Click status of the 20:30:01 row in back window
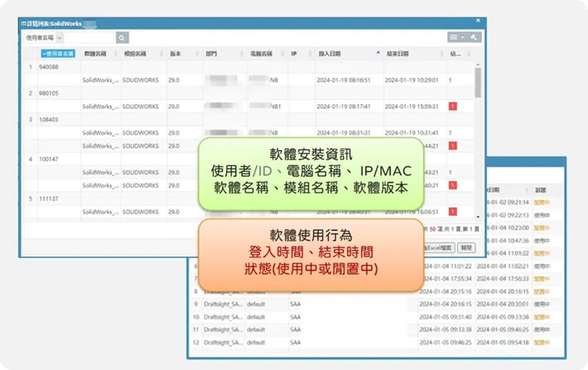The image size is (588, 370). pos(541,304)
